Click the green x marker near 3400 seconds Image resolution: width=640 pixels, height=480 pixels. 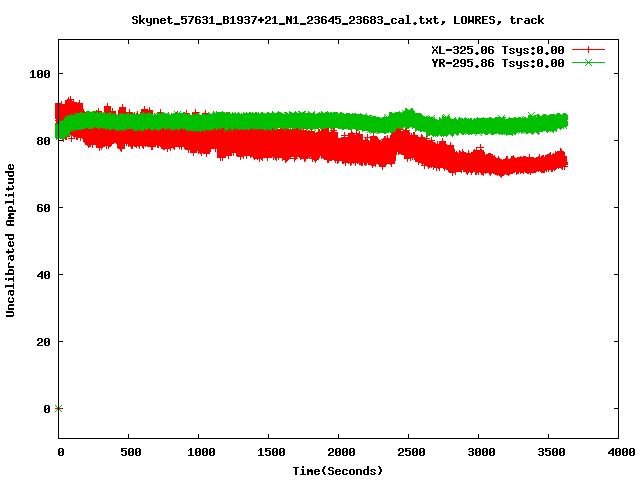tap(531, 116)
